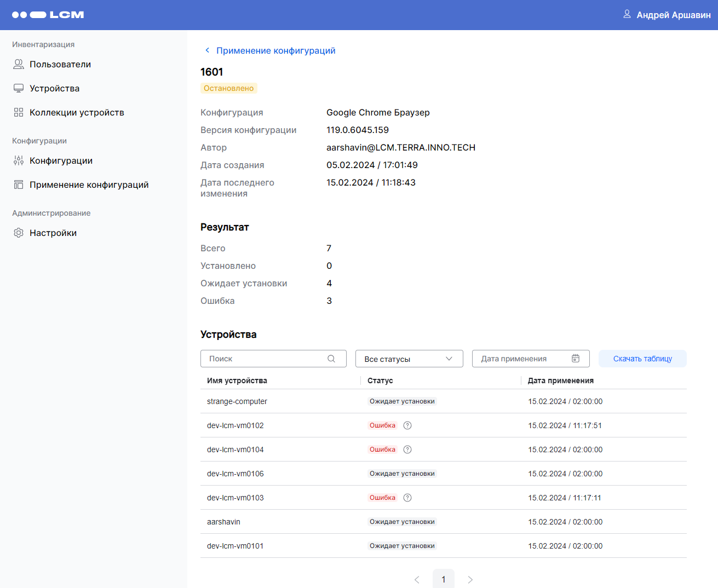The image size is (718, 588).
Task: Click the back chevron near breadcrumb
Action: tap(207, 50)
